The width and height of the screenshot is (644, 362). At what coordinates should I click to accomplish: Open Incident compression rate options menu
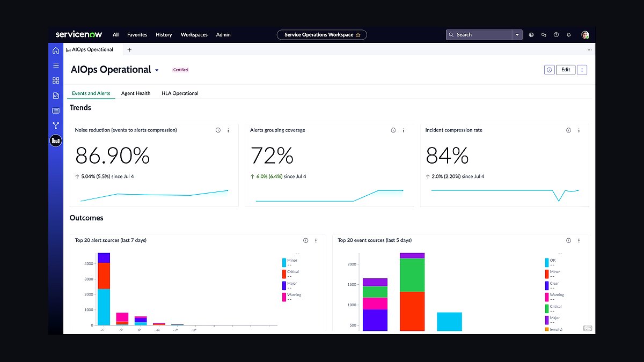click(579, 130)
